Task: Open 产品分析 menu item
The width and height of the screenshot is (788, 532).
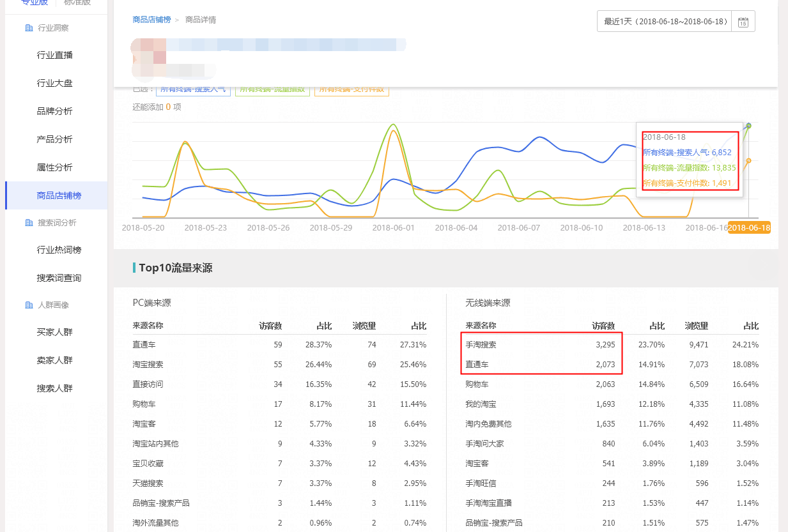Action: pos(55,139)
